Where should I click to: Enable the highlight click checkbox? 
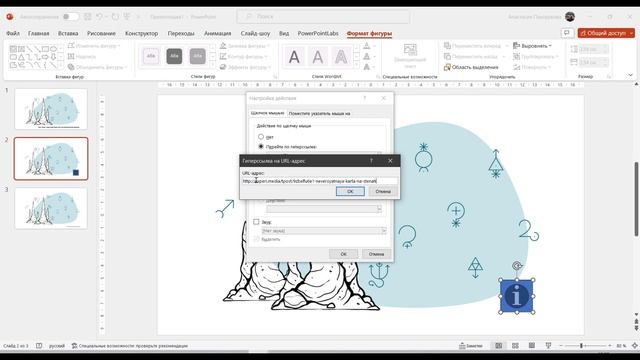tap(256, 239)
